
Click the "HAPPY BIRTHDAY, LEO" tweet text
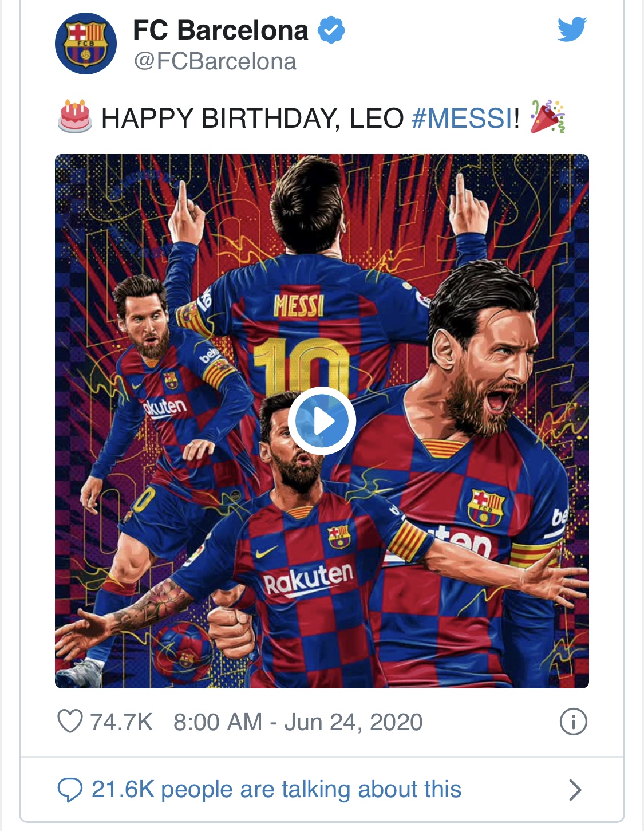[252, 118]
